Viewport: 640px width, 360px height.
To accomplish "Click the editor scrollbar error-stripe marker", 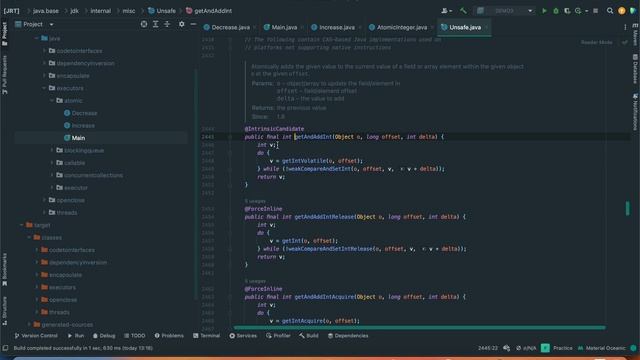I will point(627,209).
